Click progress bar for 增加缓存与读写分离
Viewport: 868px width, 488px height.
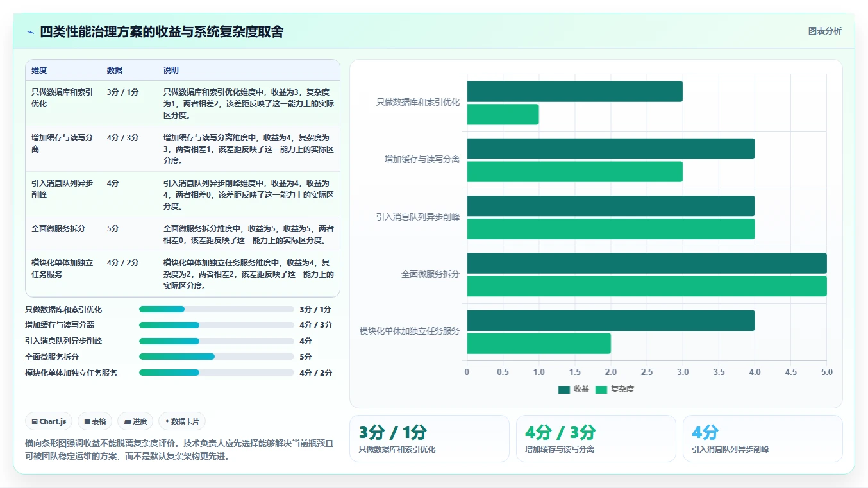(217, 325)
